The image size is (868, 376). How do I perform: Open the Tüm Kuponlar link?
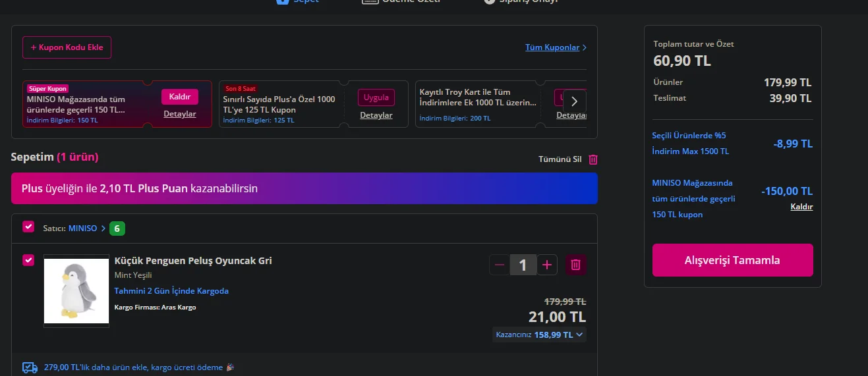(x=552, y=47)
